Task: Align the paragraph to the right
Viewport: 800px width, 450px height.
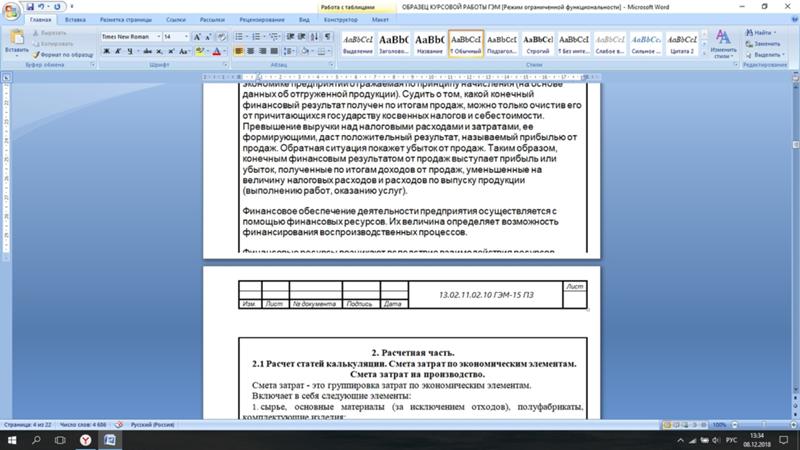Action: 262,51
